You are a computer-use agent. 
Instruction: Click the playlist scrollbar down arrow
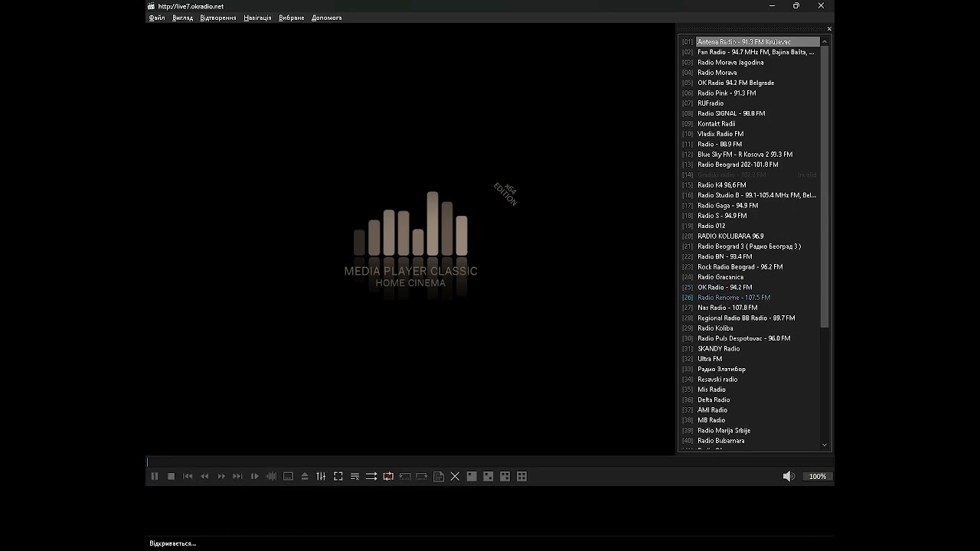click(825, 445)
